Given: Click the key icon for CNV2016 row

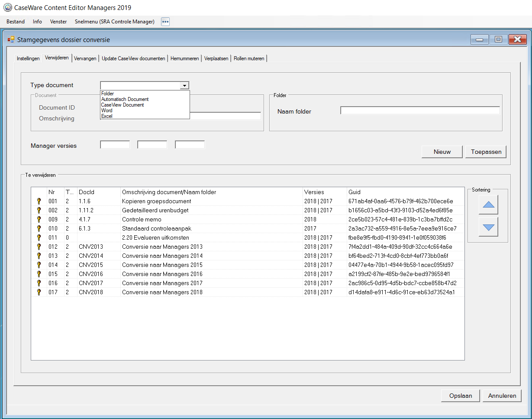Looking at the screenshot, I should pos(39,274).
